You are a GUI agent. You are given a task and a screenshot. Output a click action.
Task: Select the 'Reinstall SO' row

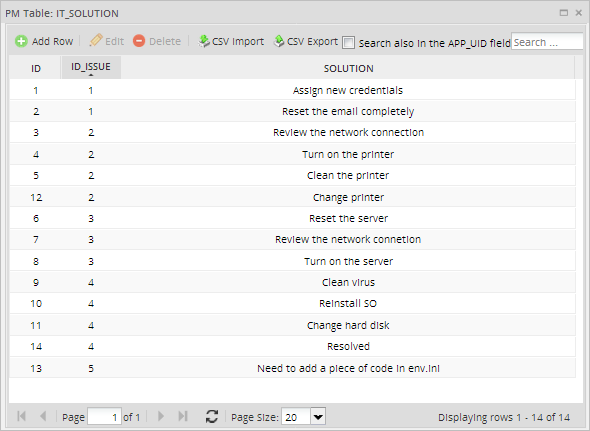[x=292, y=303]
